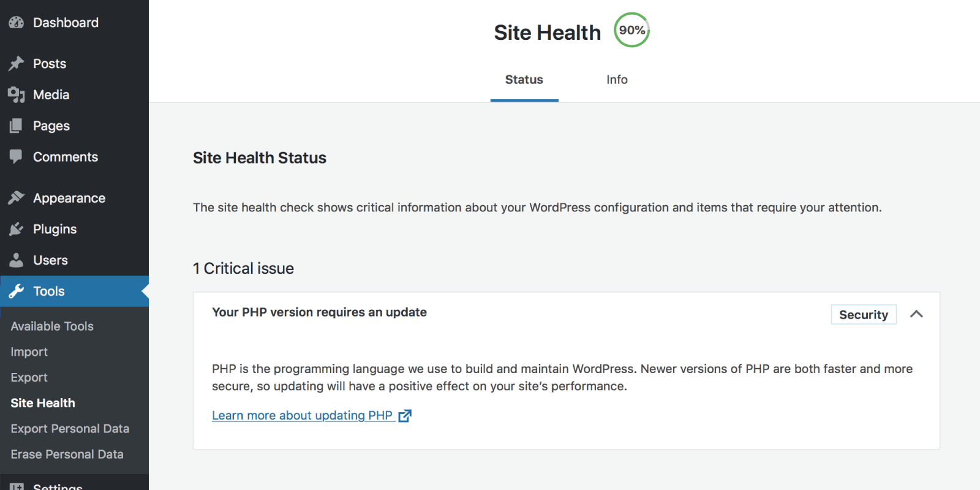Click the external link icon after updating PHP
The image size is (980, 490).
[x=405, y=416]
